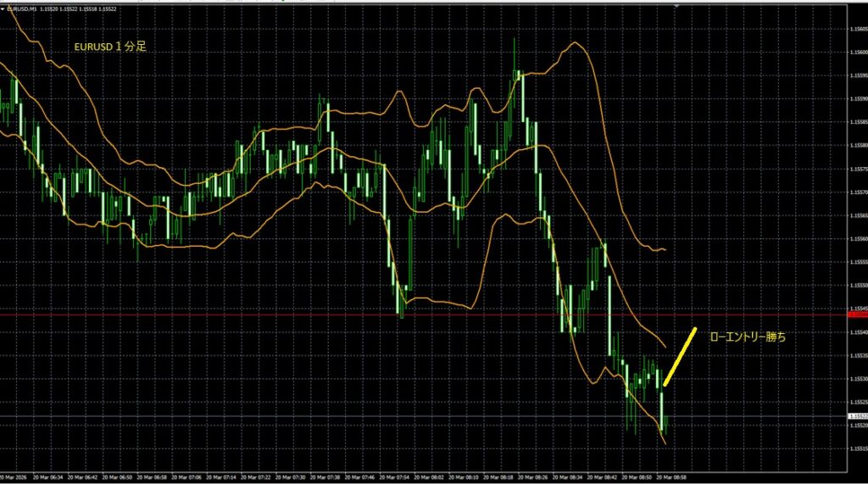Click the red price tag on the price axis
The image size is (868, 484).
point(857,314)
